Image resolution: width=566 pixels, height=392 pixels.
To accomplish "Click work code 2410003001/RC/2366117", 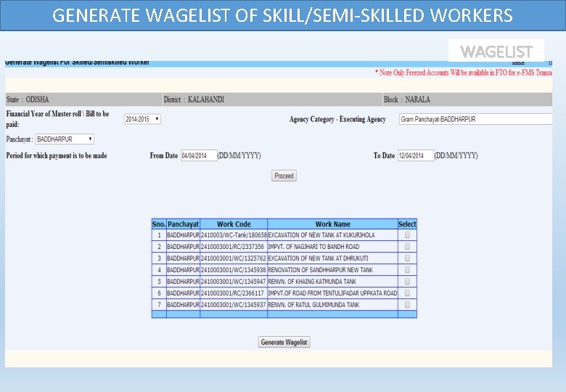I will point(232,293).
